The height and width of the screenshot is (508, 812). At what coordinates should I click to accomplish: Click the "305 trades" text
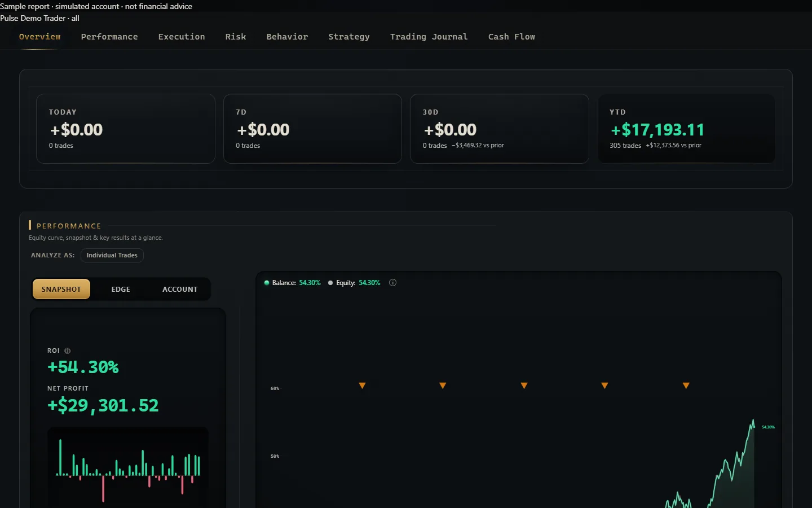625,146
